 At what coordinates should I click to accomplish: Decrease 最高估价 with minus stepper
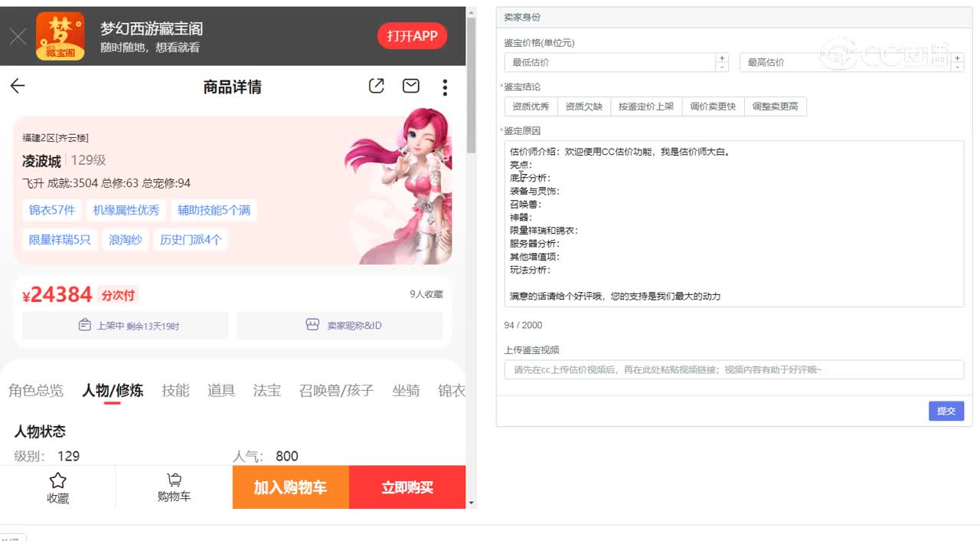tap(957, 67)
